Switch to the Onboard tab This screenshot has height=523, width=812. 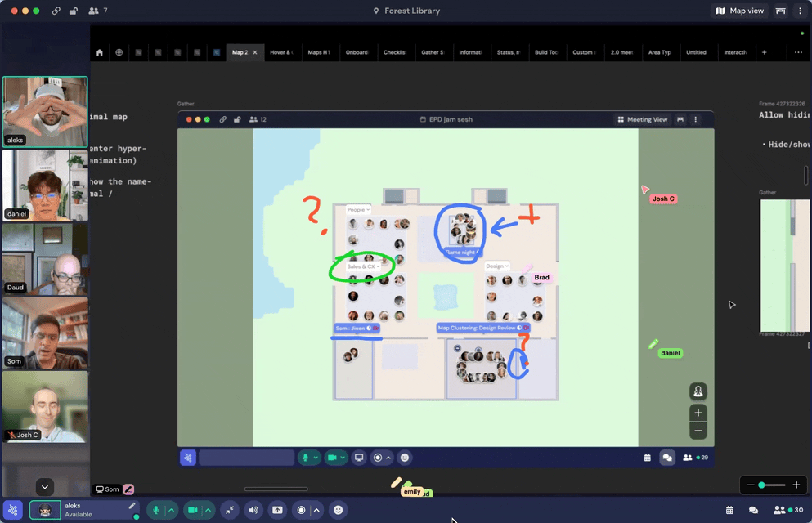click(357, 51)
